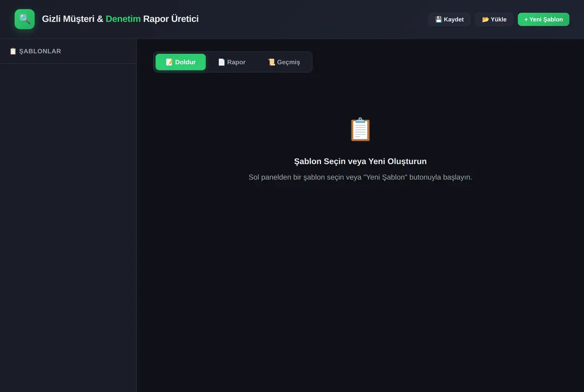The height and width of the screenshot is (392, 584).
Task: Click the ŞABLONLAR sidebar heading
Action: pos(36,51)
